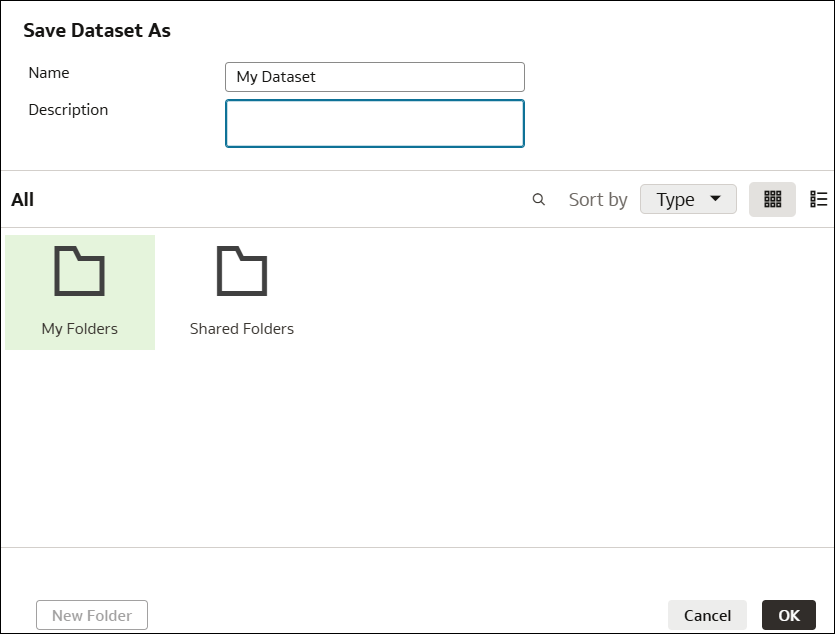This screenshot has height=634, width=835.
Task: Click the Shared Folders label
Action: (x=242, y=329)
